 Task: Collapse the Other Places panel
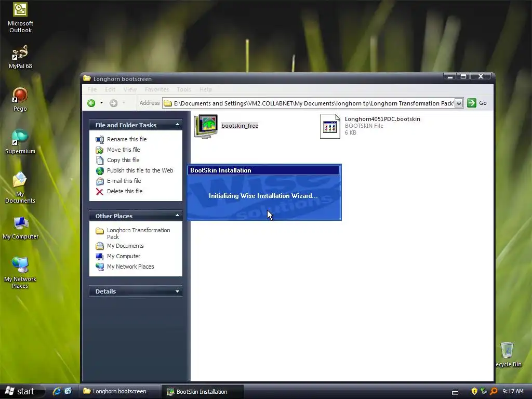click(x=177, y=216)
